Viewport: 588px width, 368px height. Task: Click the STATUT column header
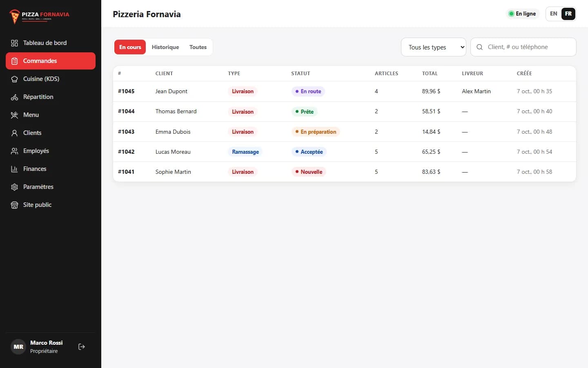coord(301,74)
